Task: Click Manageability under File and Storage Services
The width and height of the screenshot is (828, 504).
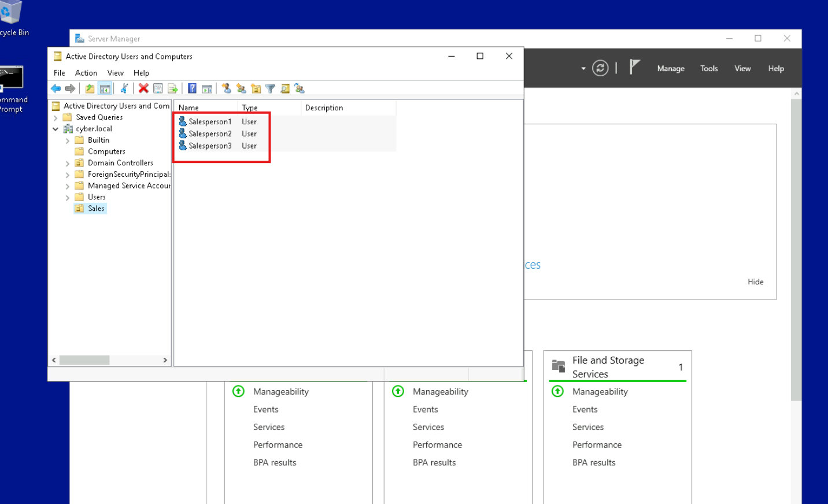Action: (x=600, y=391)
